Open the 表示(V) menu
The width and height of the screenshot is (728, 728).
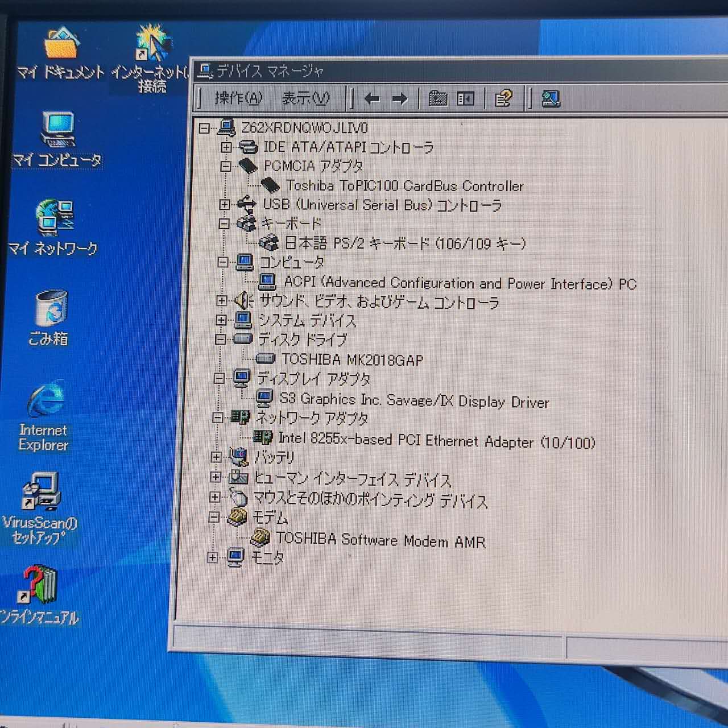[305, 98]
